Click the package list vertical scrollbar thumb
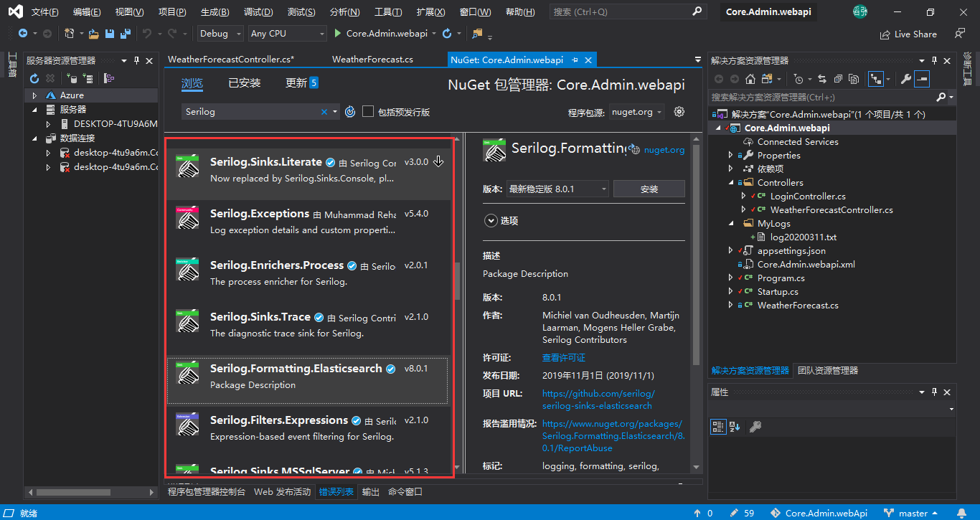Image resolution: width=980 pixels, height=520 pixels. 457,280
